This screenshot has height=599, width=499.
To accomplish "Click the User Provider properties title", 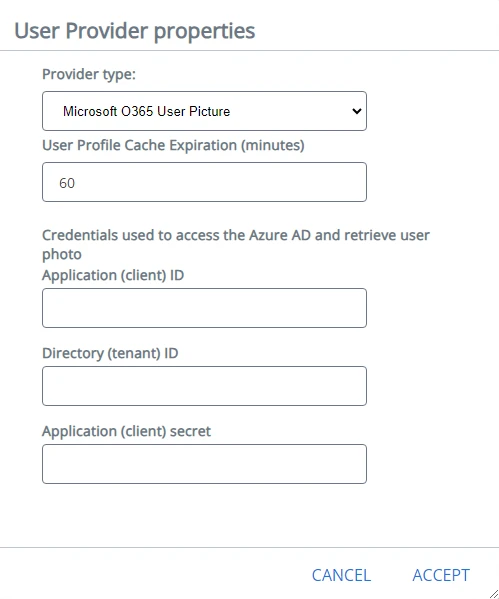I will 134,31.
